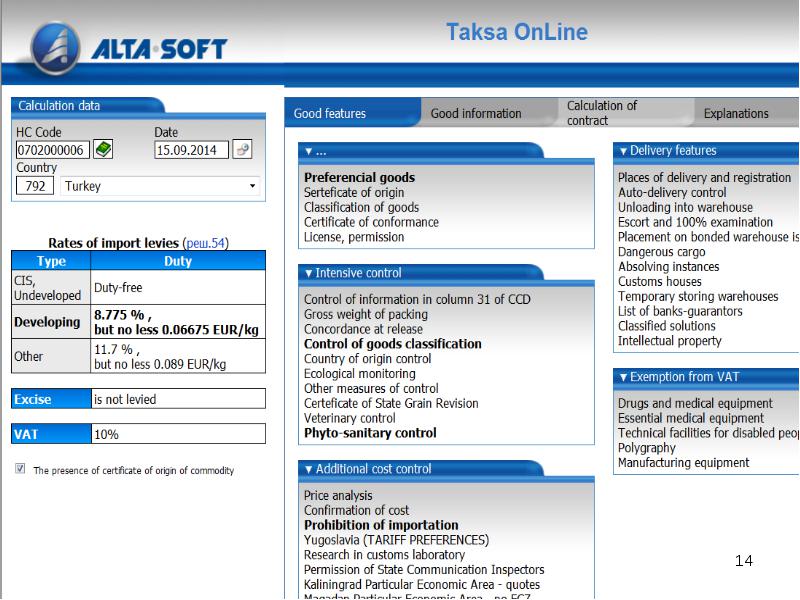
Task: Open Prohibition of importation
Action: pos(381,525)
